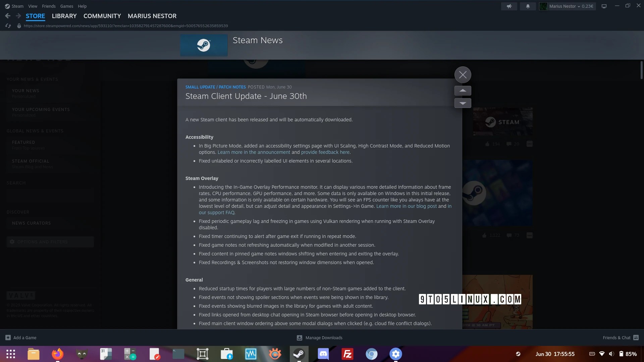Reload the page with the refresh icon
This screenshot has height=362, width=644.
click(8, 25)
